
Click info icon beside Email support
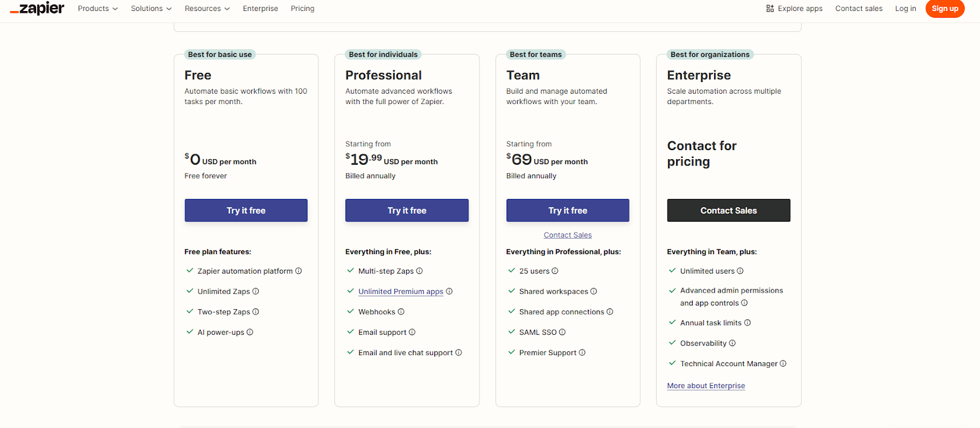click(x=412, y=332)
